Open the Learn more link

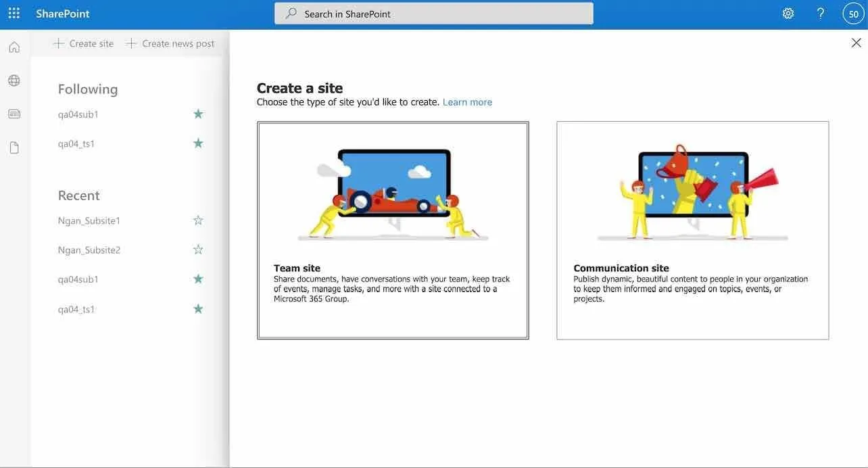[467, 102]
